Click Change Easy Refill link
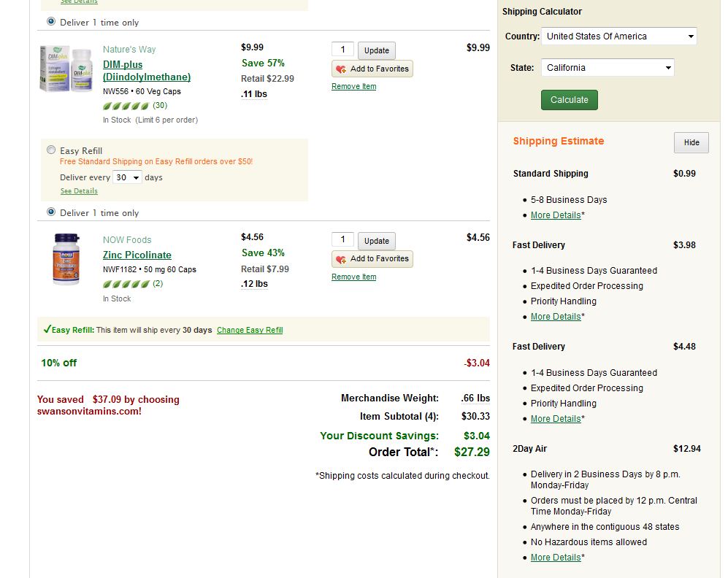The image size is (728, 578). [250, 330]
